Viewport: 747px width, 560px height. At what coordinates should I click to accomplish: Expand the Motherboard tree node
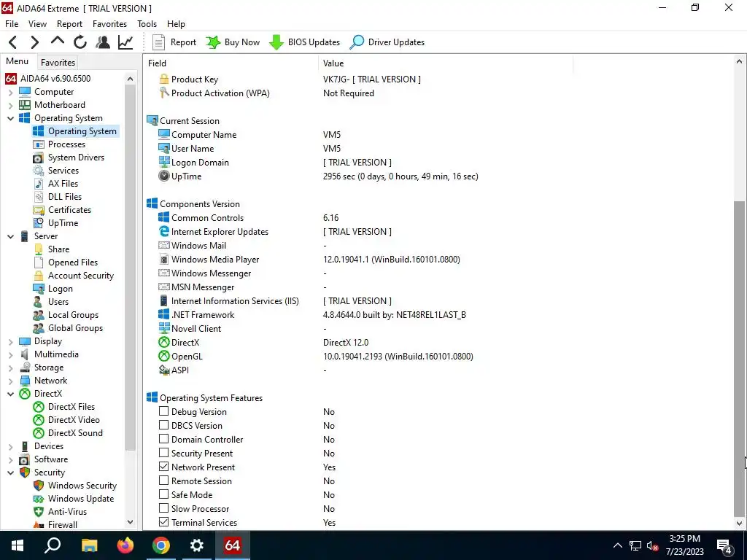pos(10,105)
